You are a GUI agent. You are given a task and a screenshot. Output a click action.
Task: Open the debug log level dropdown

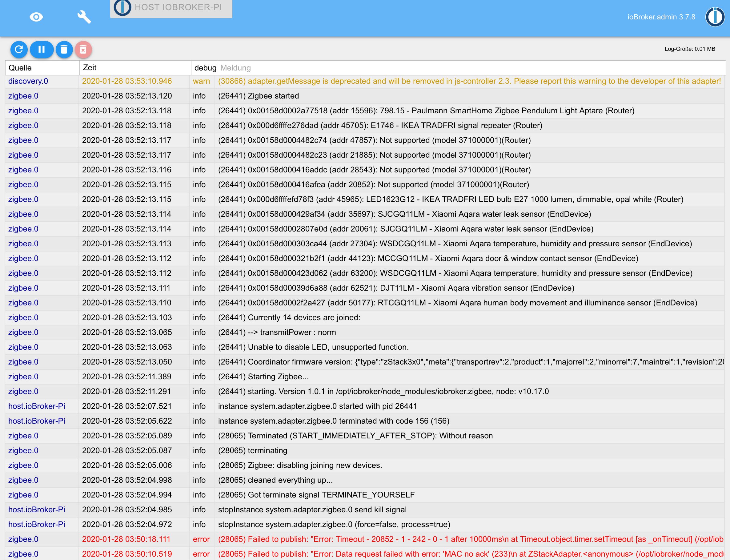pyautogui.click(x=204, y=68)
